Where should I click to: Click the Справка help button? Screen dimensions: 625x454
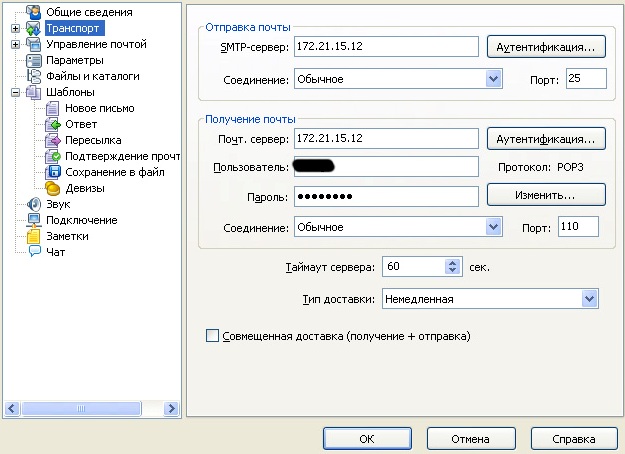tap(575, 438)
